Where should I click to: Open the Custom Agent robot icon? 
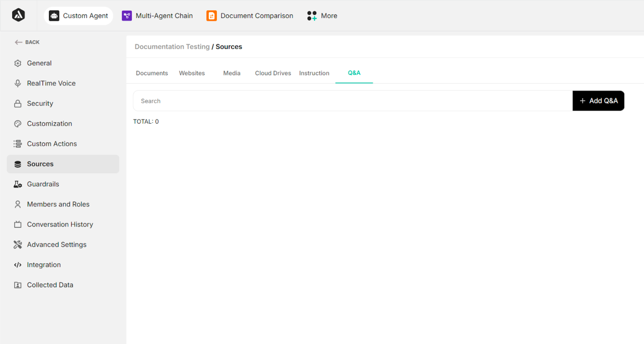tap(54, 16)
